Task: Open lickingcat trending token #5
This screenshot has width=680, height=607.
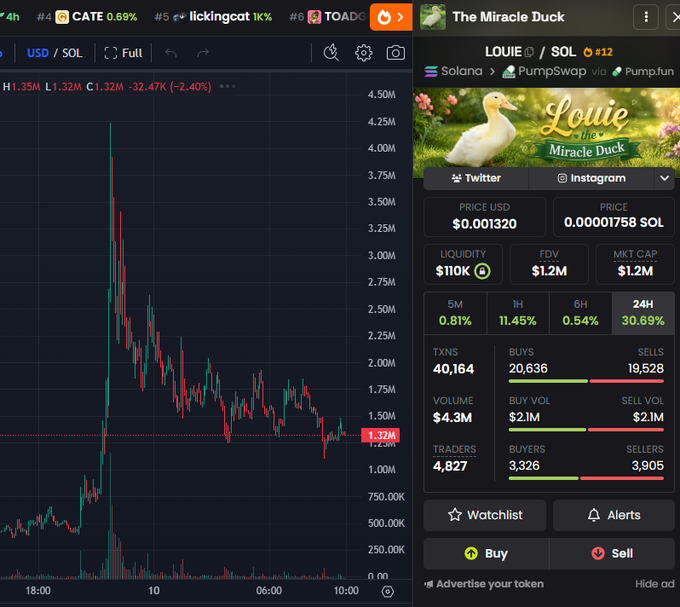Action: (x=213, y=17)
